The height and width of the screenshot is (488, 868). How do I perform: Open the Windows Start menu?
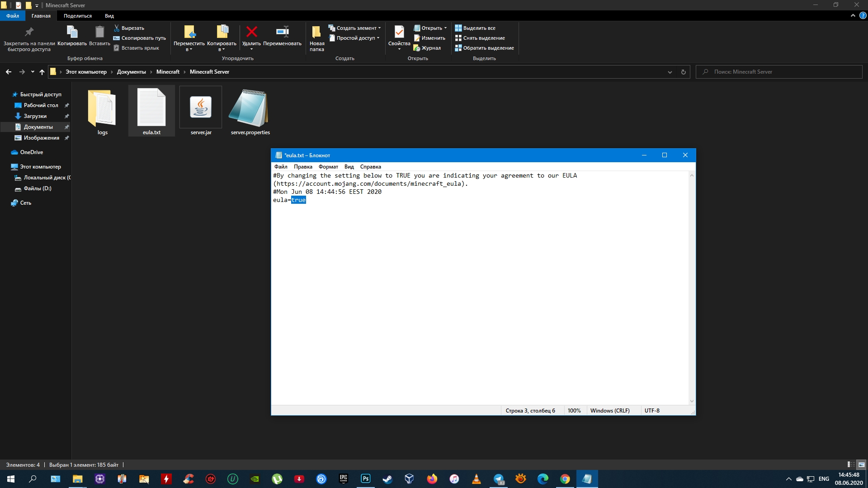point(11,479)
